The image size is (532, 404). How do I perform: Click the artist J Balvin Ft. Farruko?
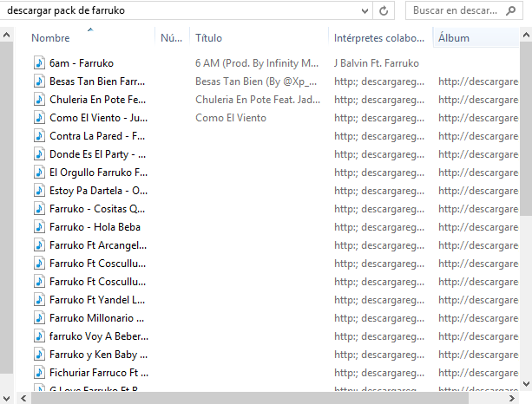(377, 63)
